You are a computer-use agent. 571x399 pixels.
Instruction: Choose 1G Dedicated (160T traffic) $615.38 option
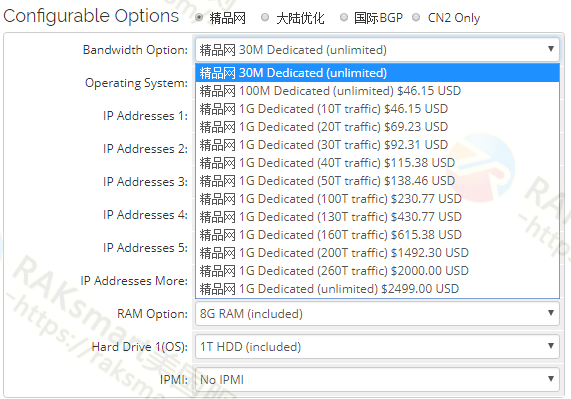pos(377,235)
